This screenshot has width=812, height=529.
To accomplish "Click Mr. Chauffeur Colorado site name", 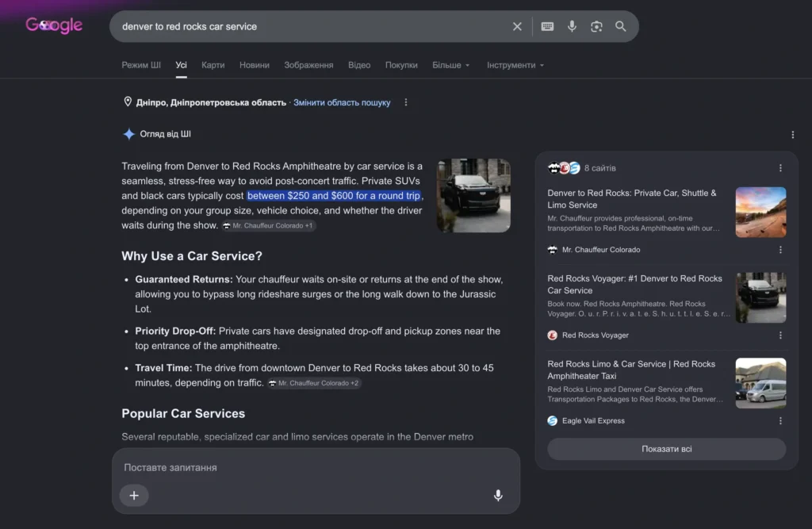I will coord(601,250).
